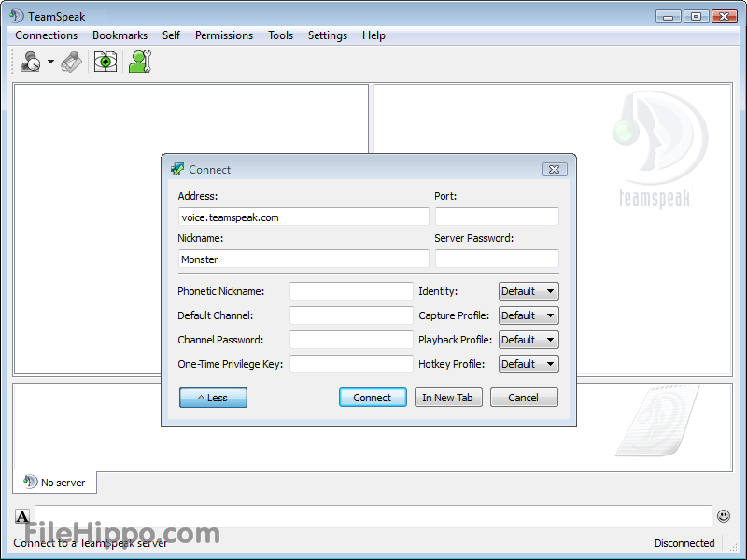Click the Connect dialog title icon
747x560 pixels.
tap(177, 169)
